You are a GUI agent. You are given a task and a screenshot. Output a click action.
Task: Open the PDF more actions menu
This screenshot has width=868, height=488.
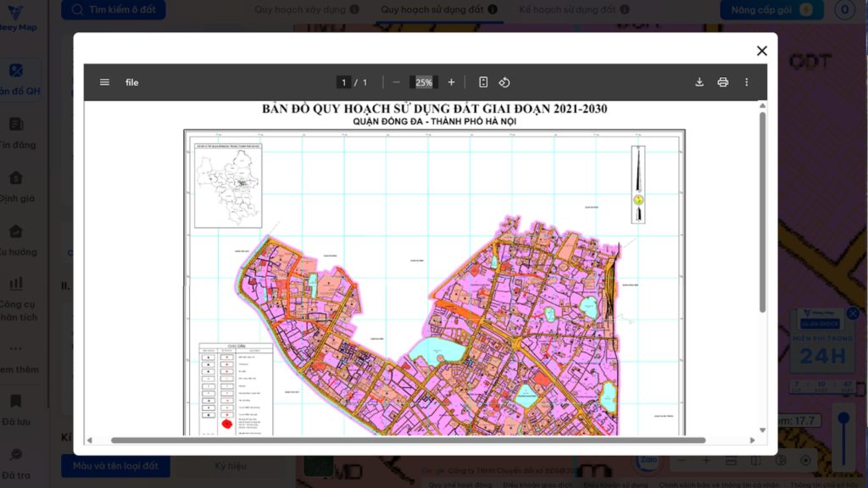pyautogui.click(x=746, y=82)
